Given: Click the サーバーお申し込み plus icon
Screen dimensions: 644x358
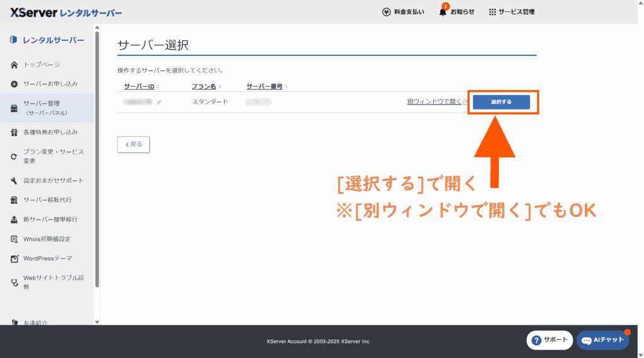Looking at the screenshot, I should [14, 84].
